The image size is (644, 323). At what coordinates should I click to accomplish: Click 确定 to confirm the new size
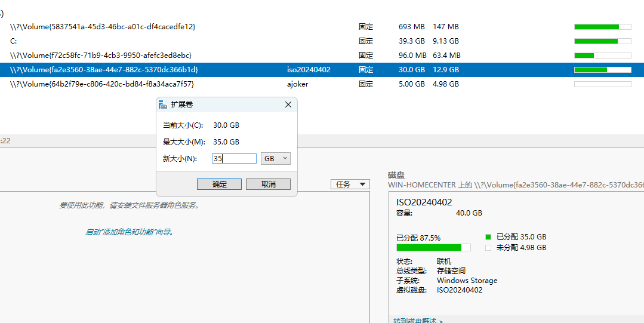click(x=219, y=184)
